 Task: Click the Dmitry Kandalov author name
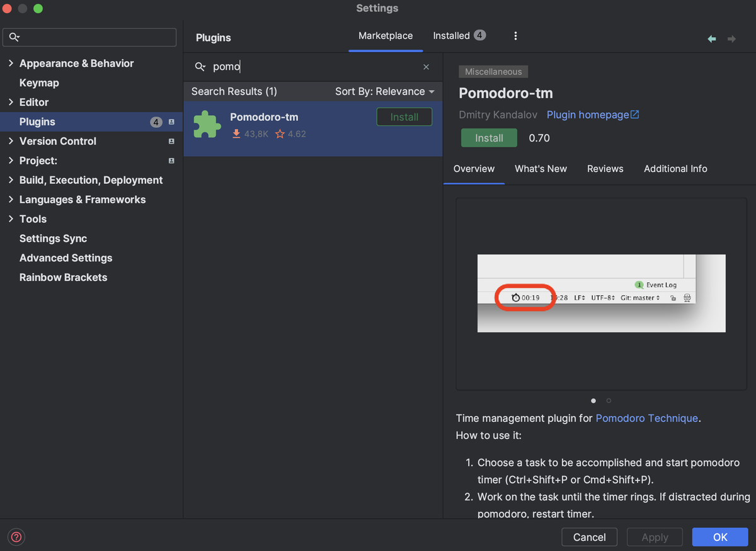pyautogui.click(x=498, y=115)
